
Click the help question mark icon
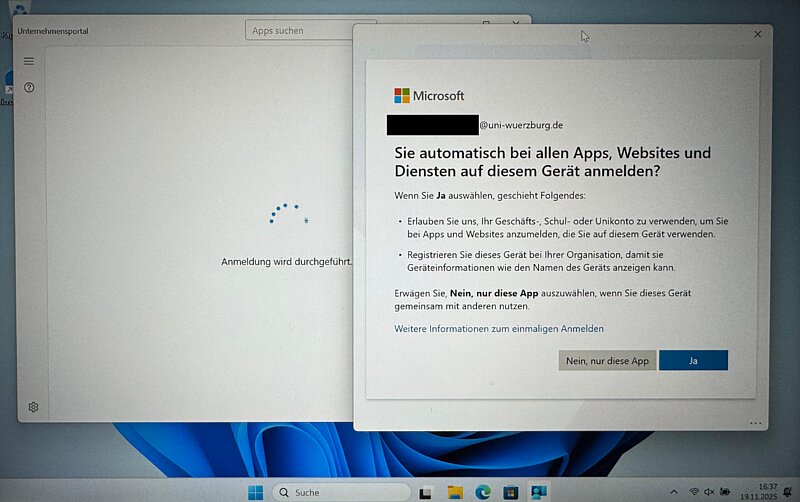pos(29,88)
